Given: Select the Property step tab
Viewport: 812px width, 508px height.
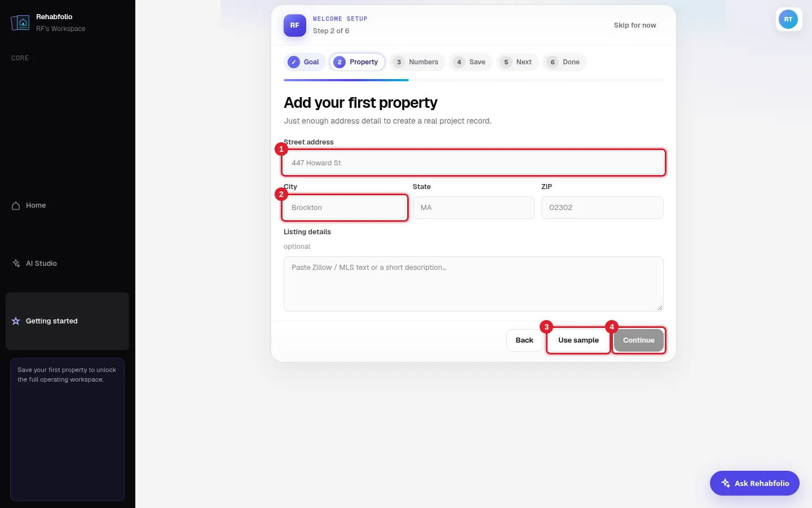Looking at the screenshot, I should 358,62.
